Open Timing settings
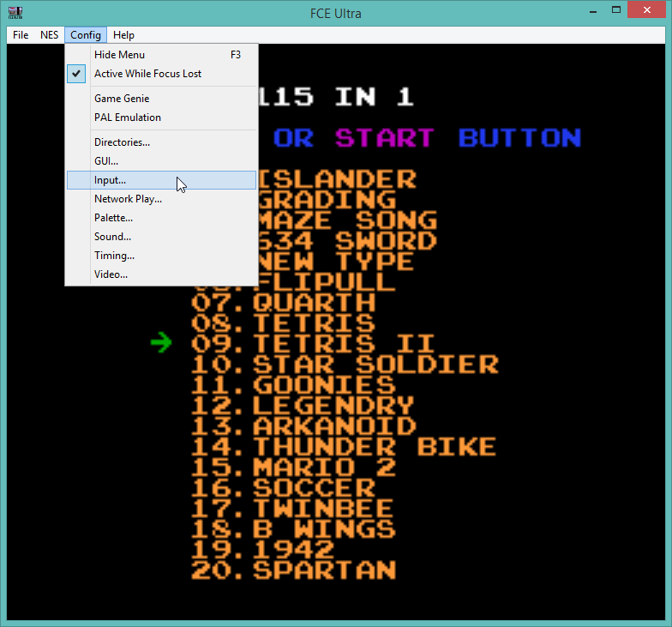Viewport: 672px width, 627px height. [161, 256]
